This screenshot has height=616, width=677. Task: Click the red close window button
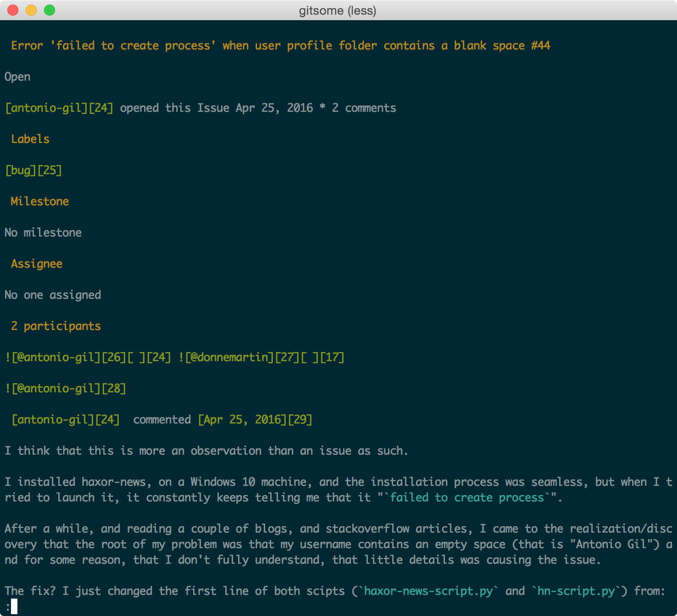(13, 10)
